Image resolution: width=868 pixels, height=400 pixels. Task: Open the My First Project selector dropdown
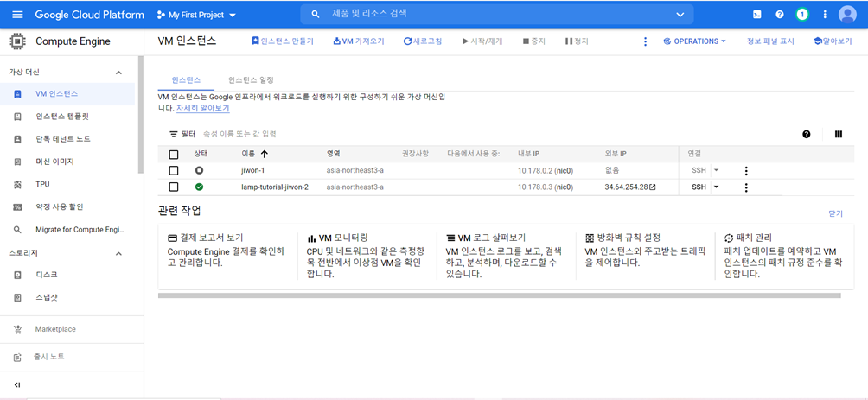click(x=196, y=15)
